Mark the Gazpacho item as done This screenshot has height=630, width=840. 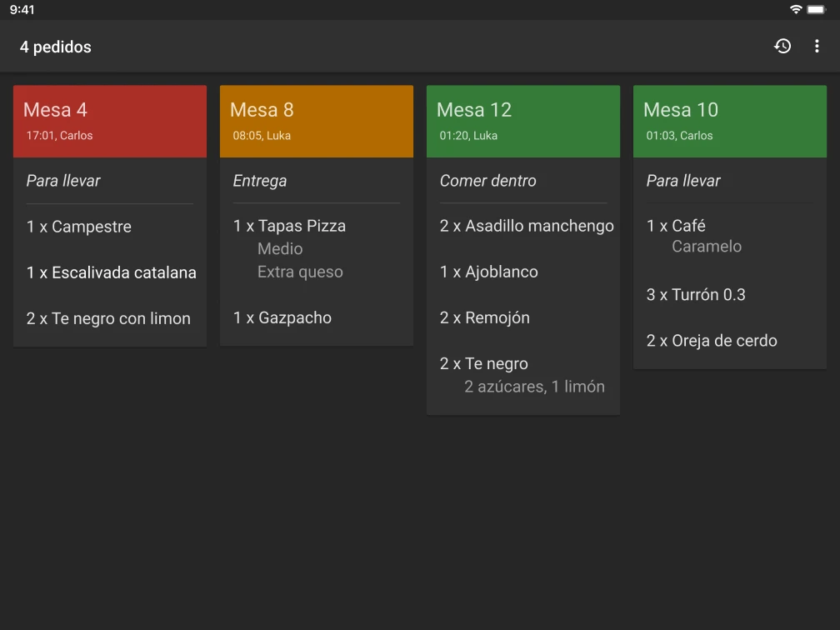(282, 317)
